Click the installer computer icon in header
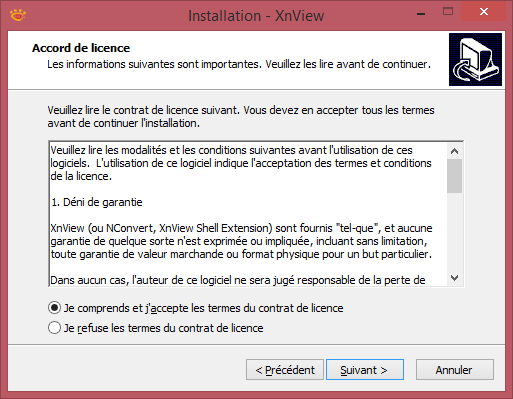Viewport: 513px width, 399px height. (475, 59)
